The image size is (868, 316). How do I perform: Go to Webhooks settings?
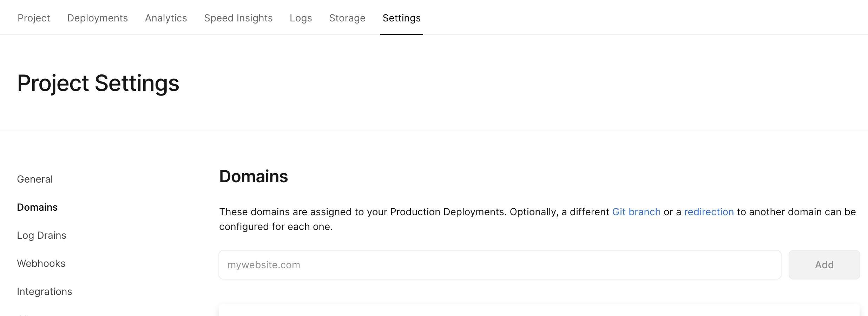click(x=41, y=263)
